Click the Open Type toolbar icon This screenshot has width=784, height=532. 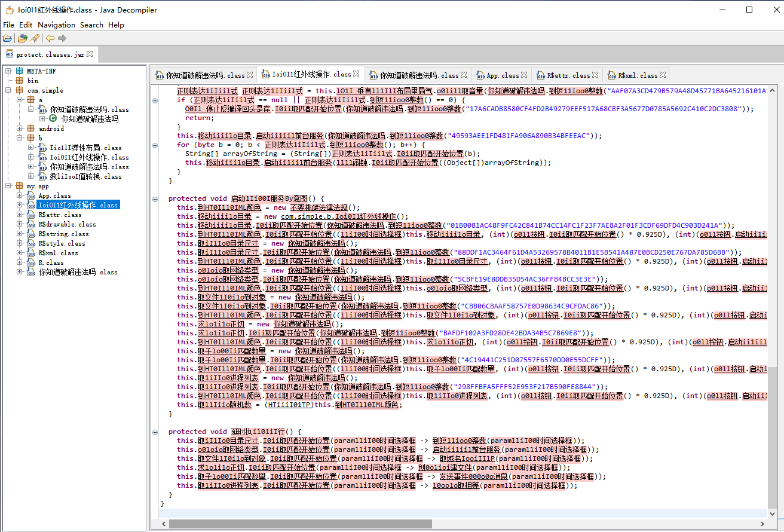pyautogui.click(x=22, y=38)
